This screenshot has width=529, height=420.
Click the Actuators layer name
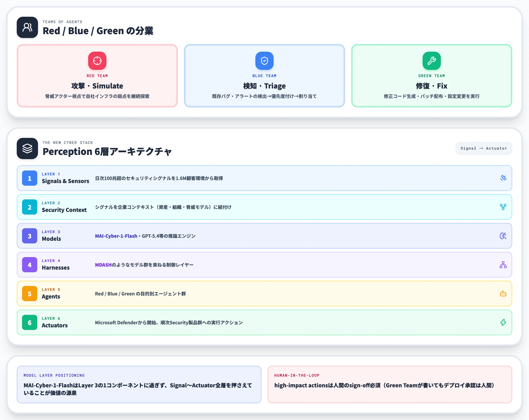click(55, 325)
